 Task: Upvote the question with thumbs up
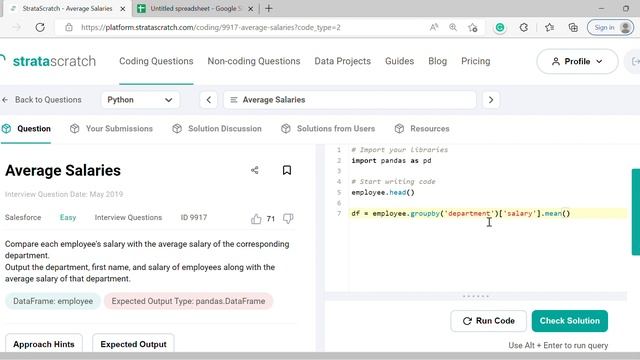click(256, 219)
